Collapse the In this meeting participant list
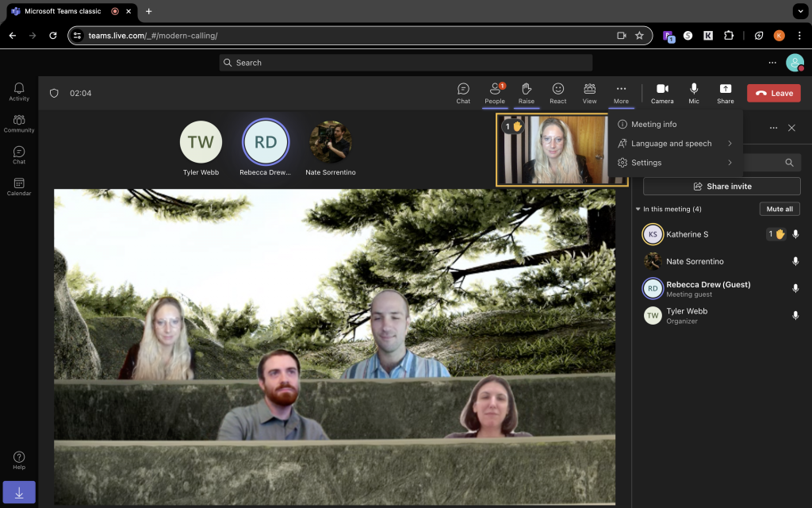The width and height of the screenshot is (812, 508). (x=638, y=209)
